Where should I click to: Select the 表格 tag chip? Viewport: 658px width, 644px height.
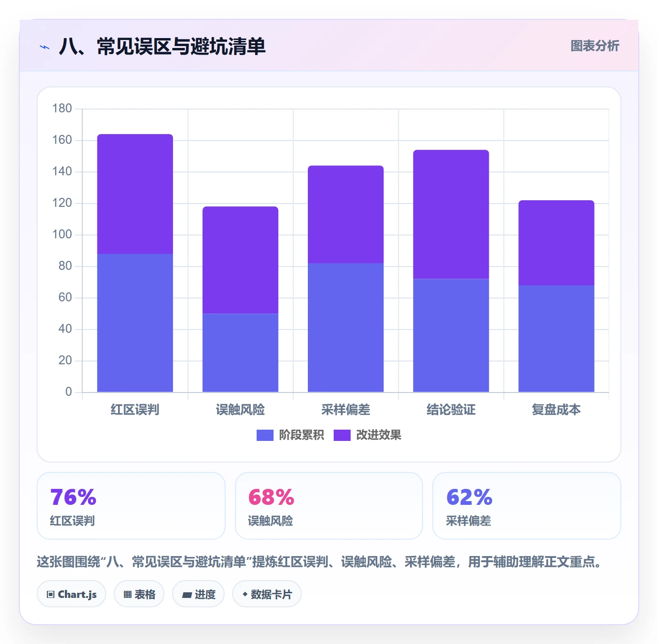139,594
